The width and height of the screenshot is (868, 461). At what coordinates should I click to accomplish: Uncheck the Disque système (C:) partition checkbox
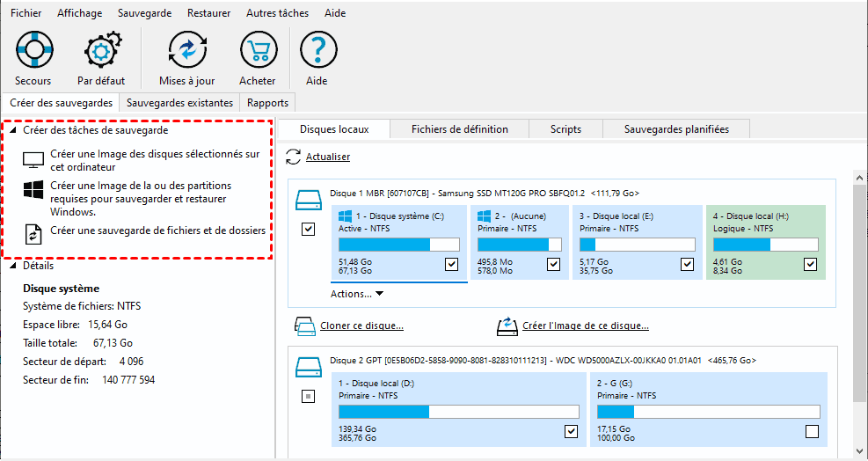[x=451, y=264]
